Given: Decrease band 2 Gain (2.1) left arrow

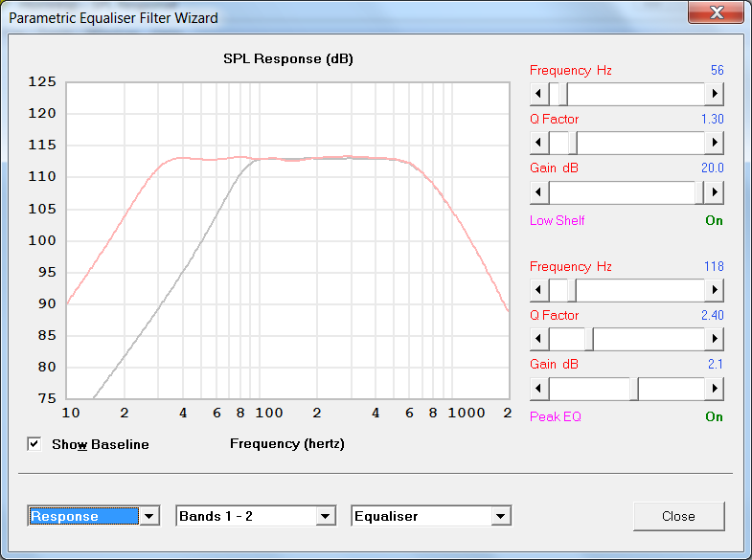Looking at the screenshot, I should click(x=539, y=388).
